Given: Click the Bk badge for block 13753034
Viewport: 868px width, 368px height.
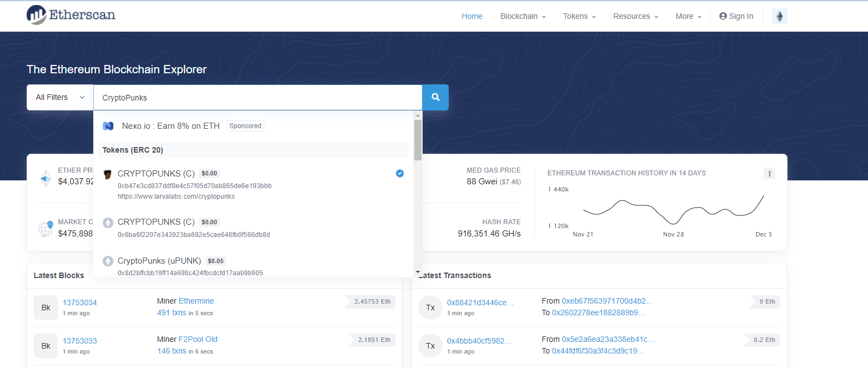Looking at the screenshot, I should click(46, 307).
